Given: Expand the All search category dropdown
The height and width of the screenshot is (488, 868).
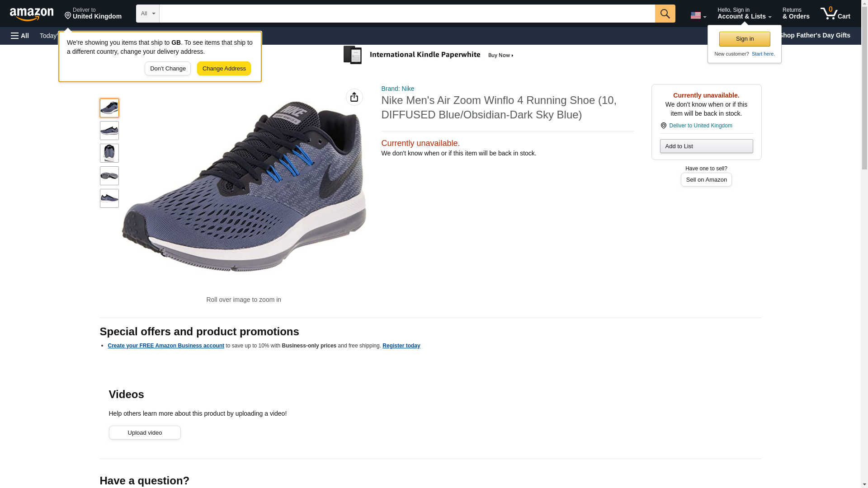Looking at the screenshot, I should pos(147,14).
